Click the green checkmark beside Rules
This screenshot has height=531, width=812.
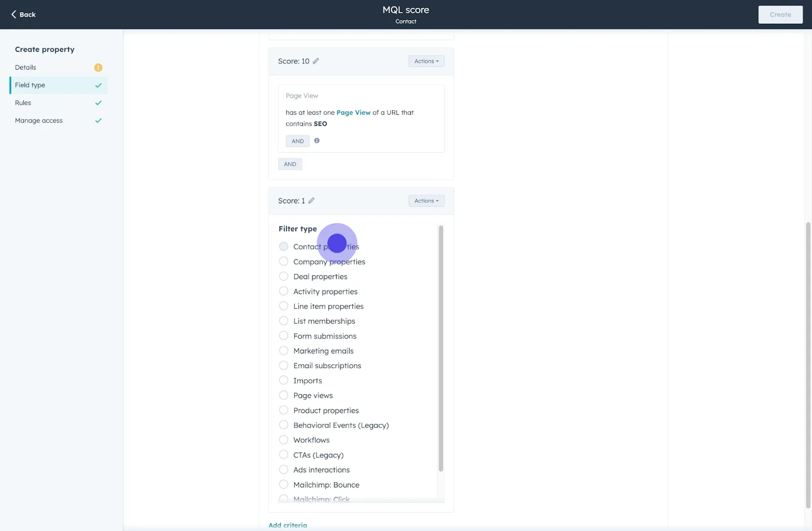click(x=98, y=103)
